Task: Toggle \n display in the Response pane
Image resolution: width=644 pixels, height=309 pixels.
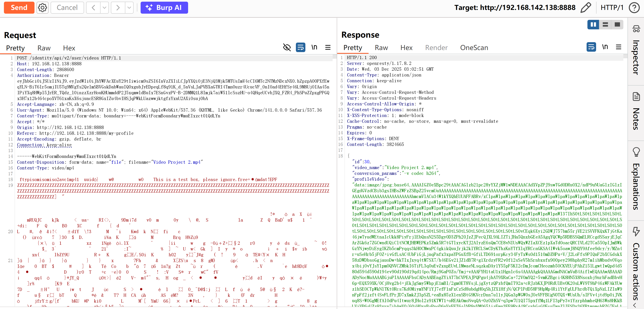Action: point(605,47)
